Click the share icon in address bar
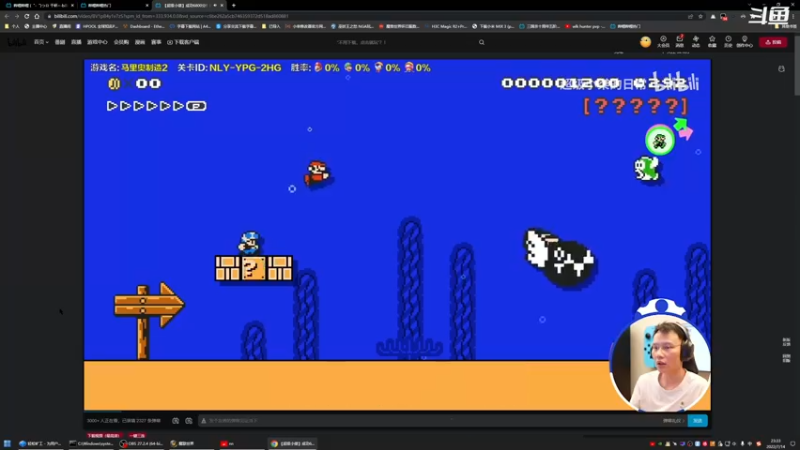The height and width of the screenshot is (450, 800). [690, 16]
